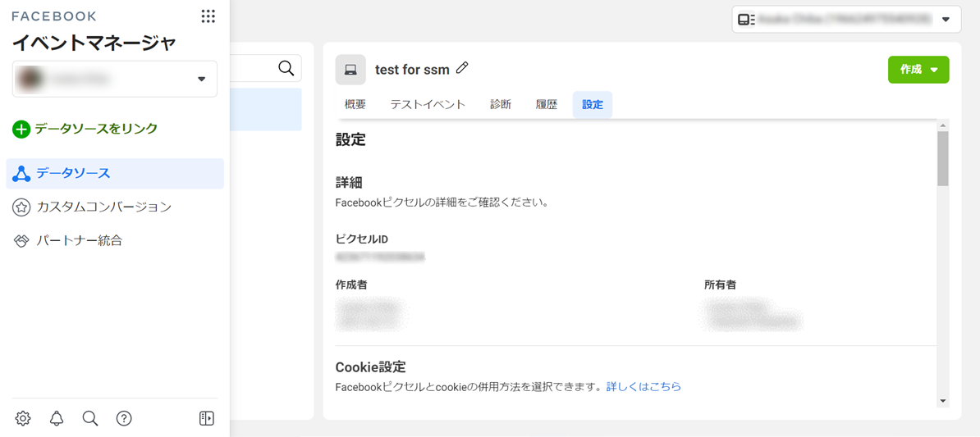Open the business account dropdown in sidebar
The height and width of the screenshot is (437, 980).
click(114, 79)
